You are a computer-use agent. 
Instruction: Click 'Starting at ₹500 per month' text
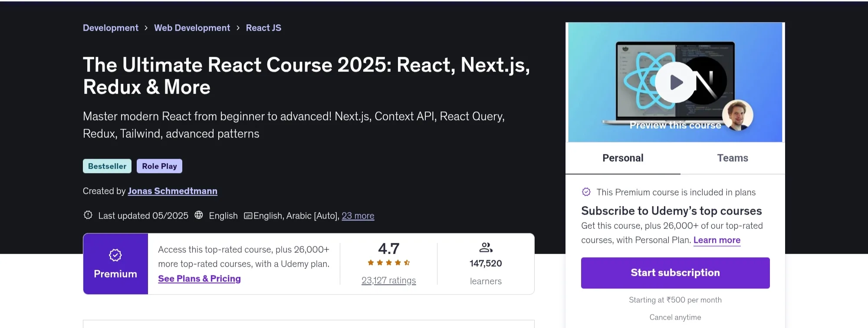pyautogui.click(x=675, y=300)
